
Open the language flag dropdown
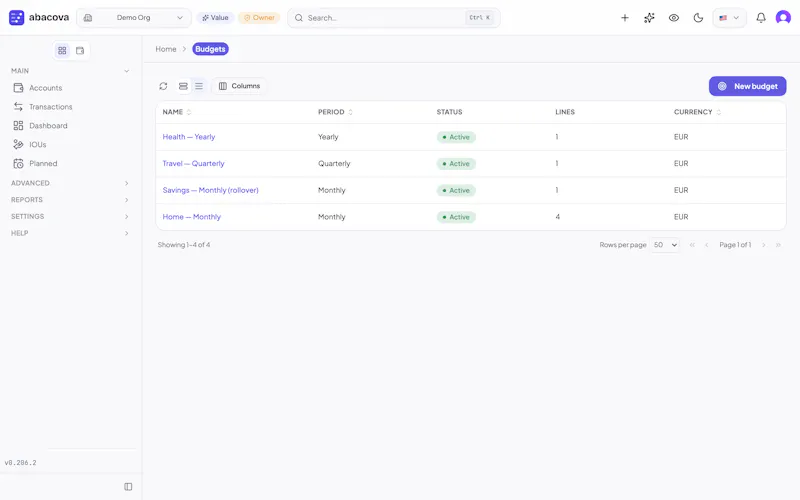[729, 18]
